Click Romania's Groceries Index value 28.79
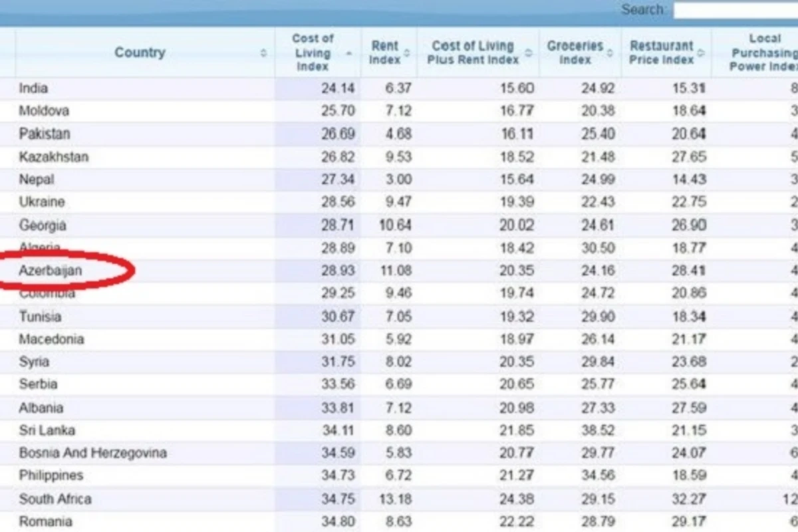The width and height of the screenshot is (798, 532). click(598, 522)
